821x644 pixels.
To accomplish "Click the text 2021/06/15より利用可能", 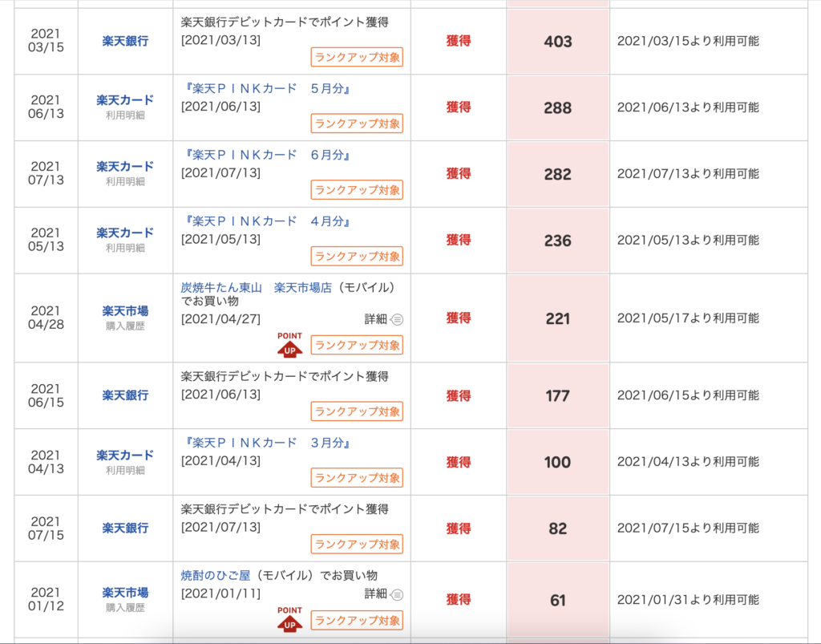I will 688,395.
